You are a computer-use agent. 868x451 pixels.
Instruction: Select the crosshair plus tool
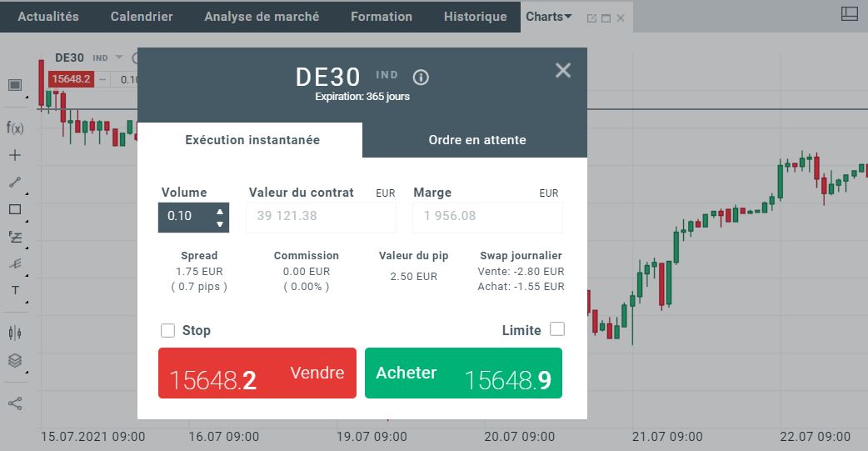14,155
